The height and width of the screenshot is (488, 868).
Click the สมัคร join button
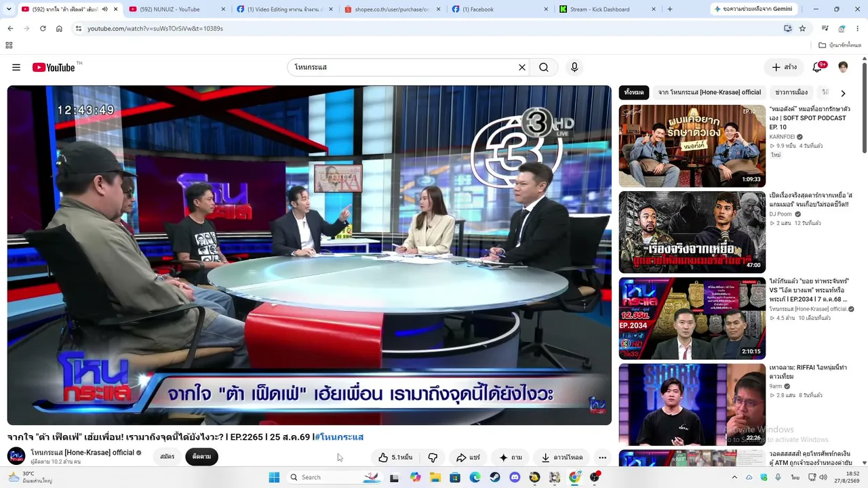coord(167,457)
